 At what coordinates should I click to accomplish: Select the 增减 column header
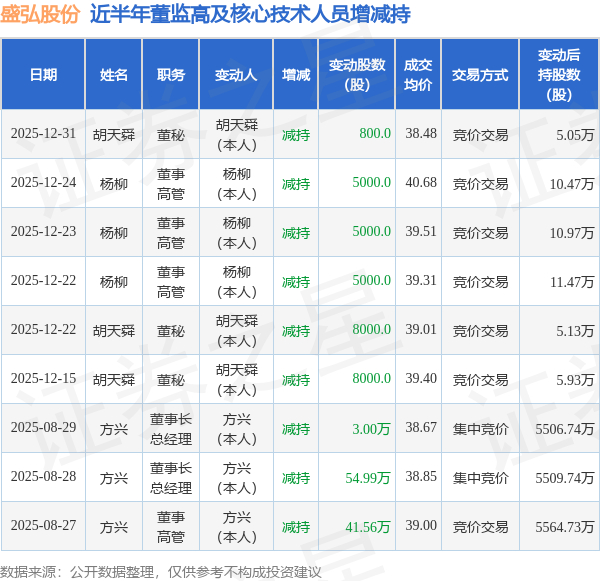coord(296,75)
